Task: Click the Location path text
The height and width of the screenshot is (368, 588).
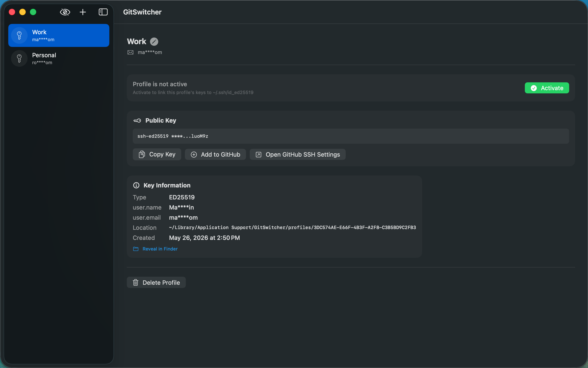Action: tap(293, 227)
